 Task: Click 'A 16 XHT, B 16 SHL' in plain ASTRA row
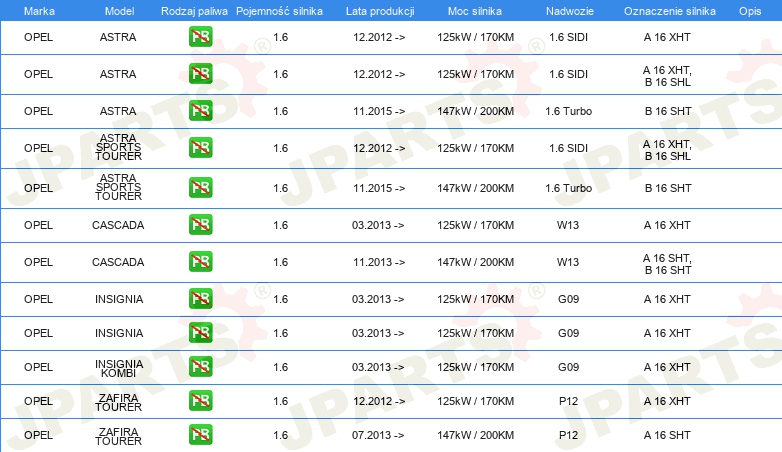point(667,76)
